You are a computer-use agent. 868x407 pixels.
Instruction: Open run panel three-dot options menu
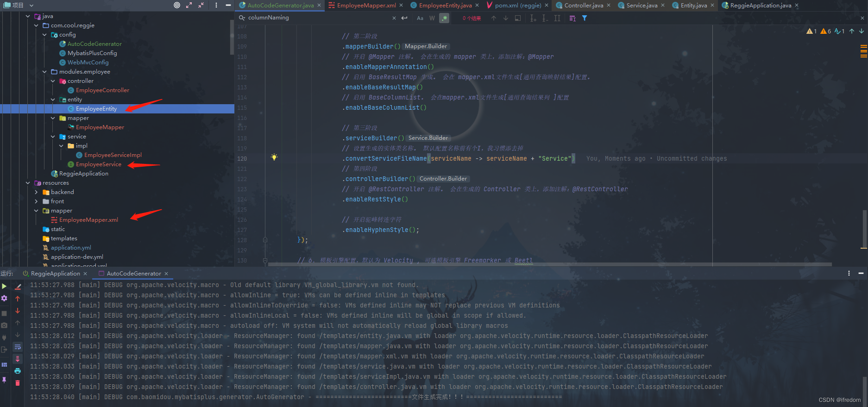pos(849,273)
